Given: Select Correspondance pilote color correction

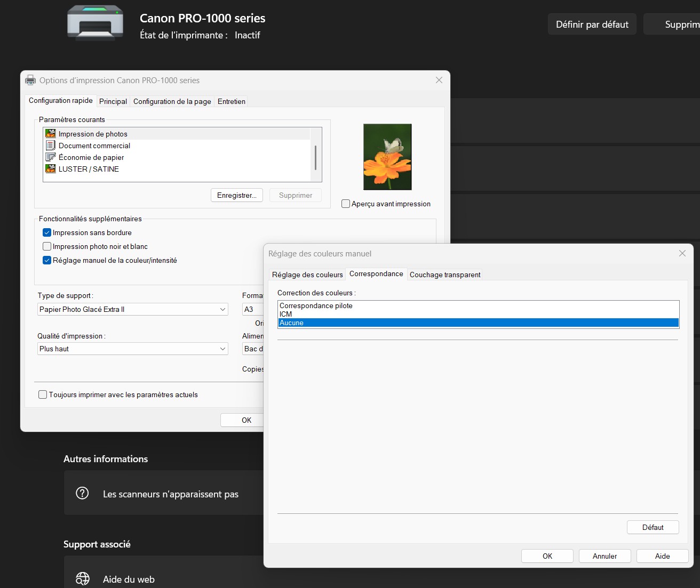Looking at the screenshot, I should pos(478,305).
